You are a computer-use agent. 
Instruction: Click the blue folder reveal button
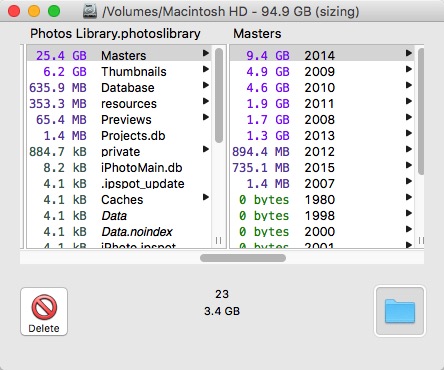pyautogui.click(x=400, y=311)
